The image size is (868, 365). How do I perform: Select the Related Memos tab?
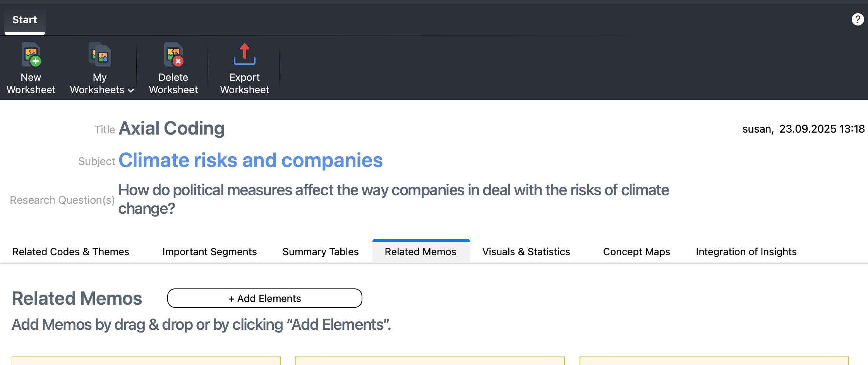click(x=420, y=252)
